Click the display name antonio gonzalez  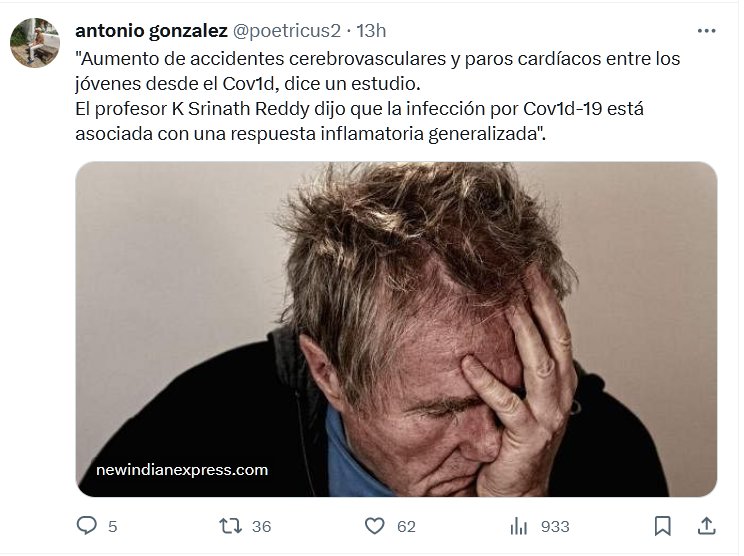tap(151, 31)
